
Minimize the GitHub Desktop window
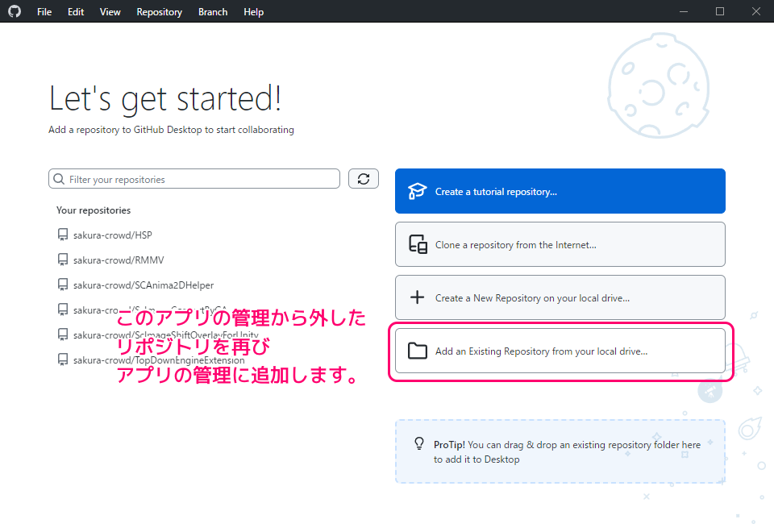click(683, 11)
